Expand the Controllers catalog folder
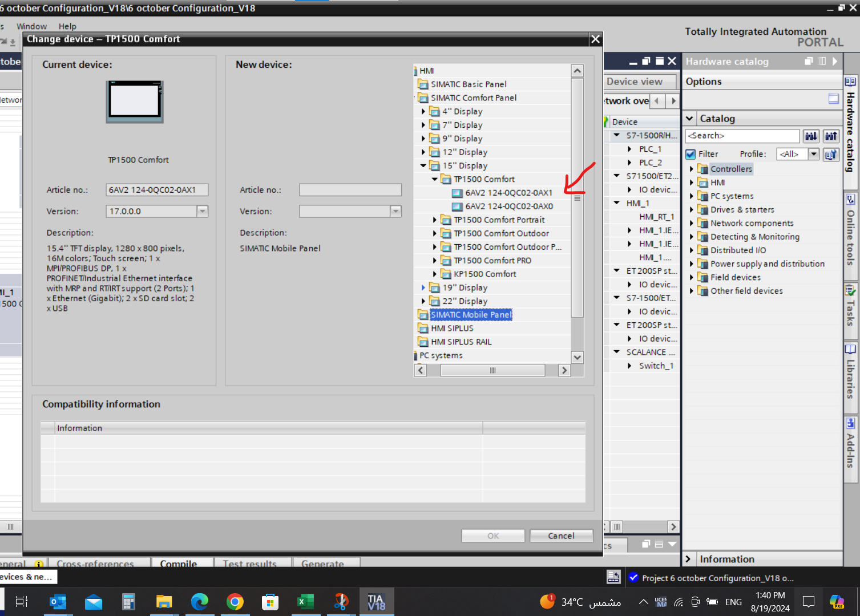Viewport: 860px width, 616px height. [692, 169]
